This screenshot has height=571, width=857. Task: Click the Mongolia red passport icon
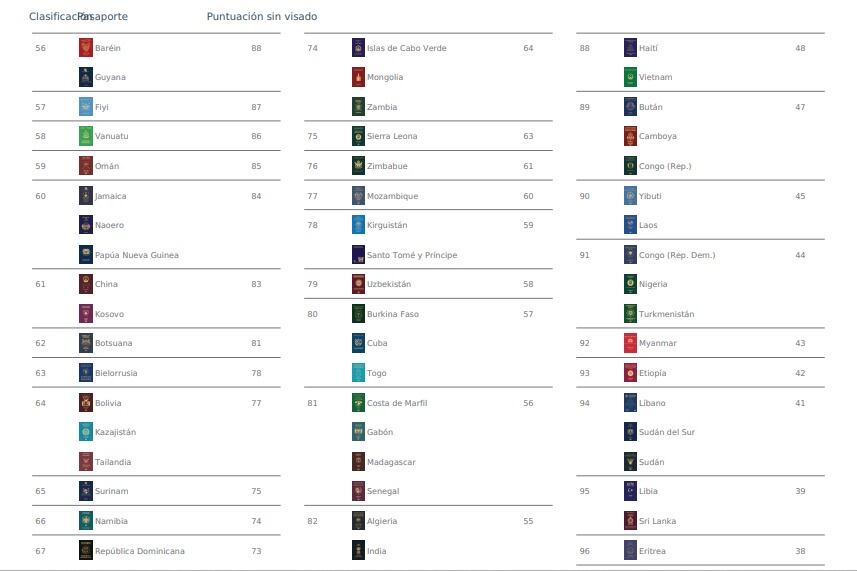358,77
